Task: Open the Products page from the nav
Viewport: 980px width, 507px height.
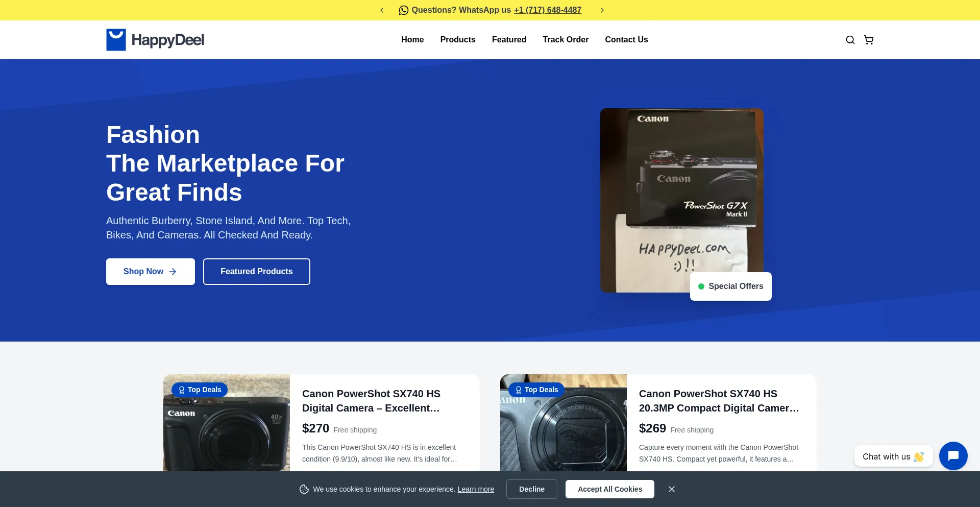Action: [457, 39]
